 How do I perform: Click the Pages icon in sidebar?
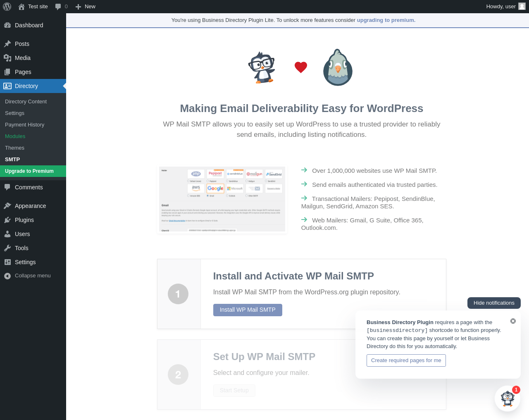(7, 72)
